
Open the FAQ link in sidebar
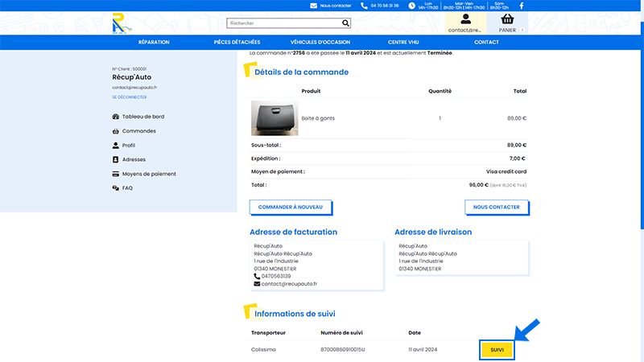coord(127,188)
